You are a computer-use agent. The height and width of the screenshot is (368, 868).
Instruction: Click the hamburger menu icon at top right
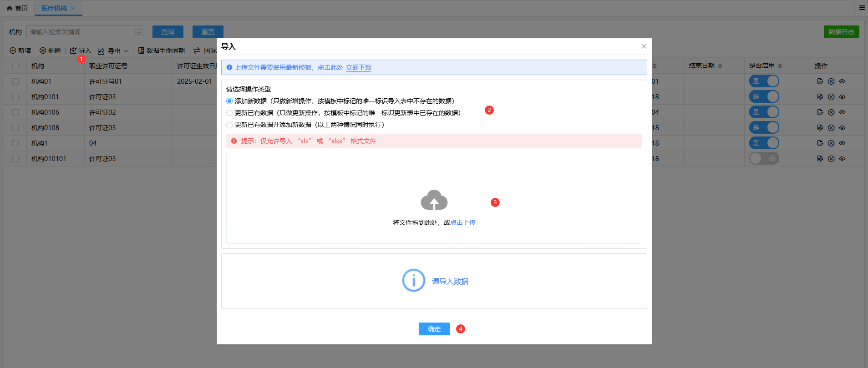coord(862,8)
